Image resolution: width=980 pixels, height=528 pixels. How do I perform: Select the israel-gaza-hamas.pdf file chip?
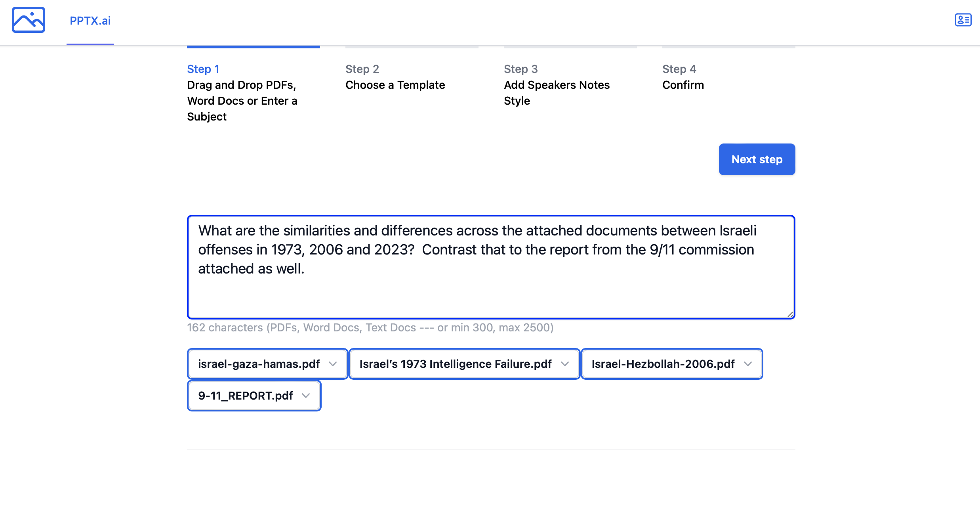pos(259,364)
